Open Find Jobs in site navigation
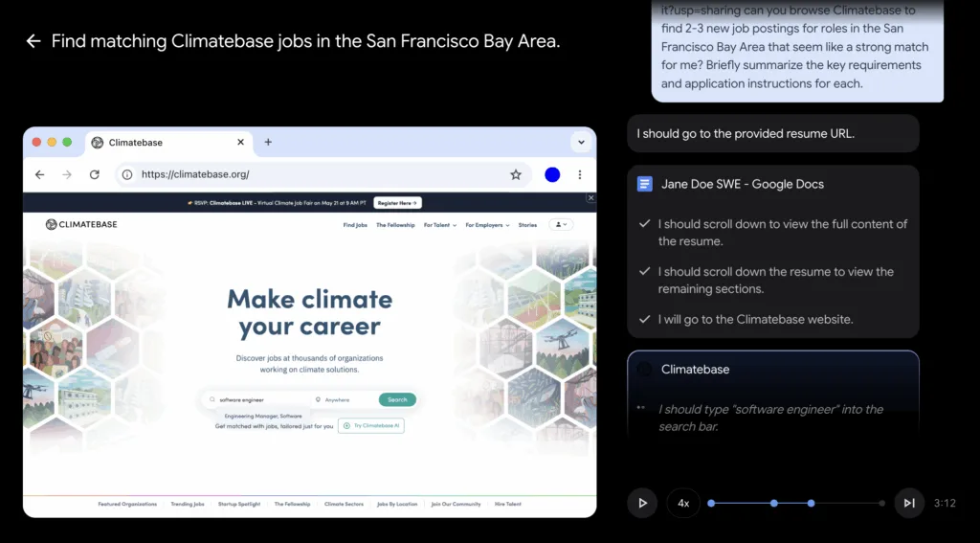The image size is (980, 543). click(x=355, y=225)
